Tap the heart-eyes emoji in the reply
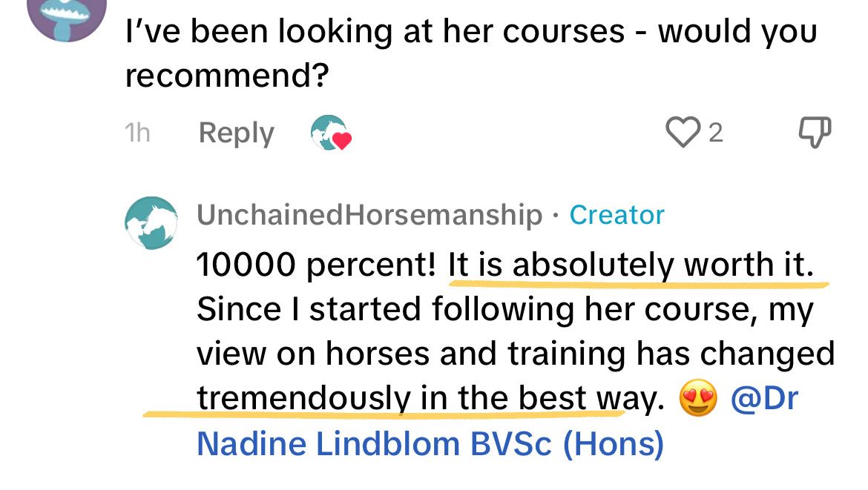 pos(698,401)
